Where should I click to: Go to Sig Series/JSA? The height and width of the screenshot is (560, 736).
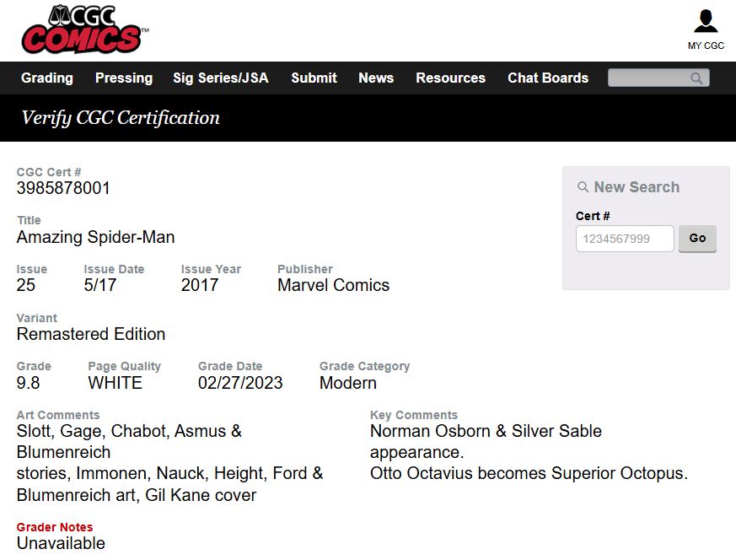tap(220, 78)
